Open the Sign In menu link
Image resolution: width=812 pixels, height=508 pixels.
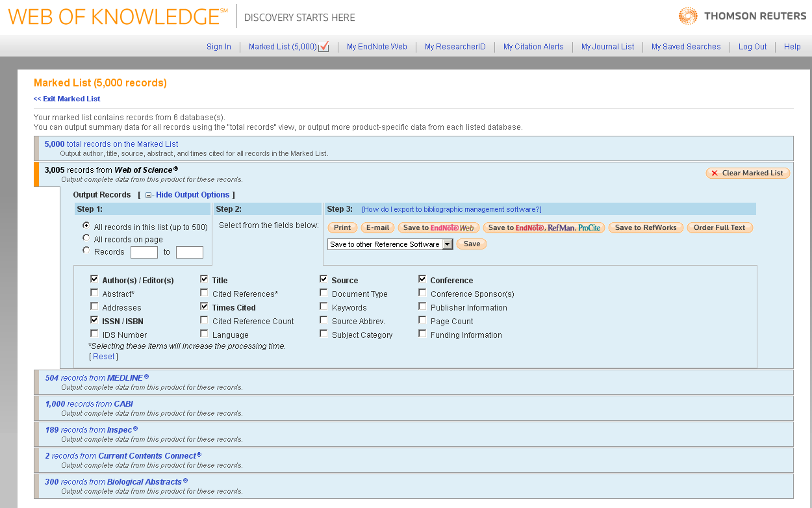pyautogui.click(x=219, y=47)
